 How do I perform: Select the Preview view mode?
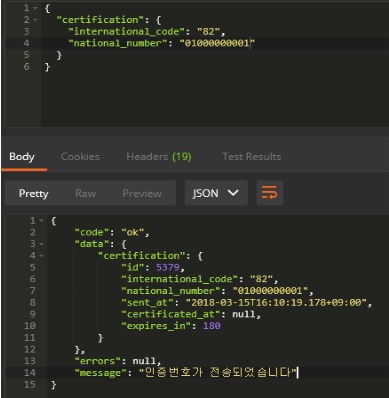click(142, 193)
